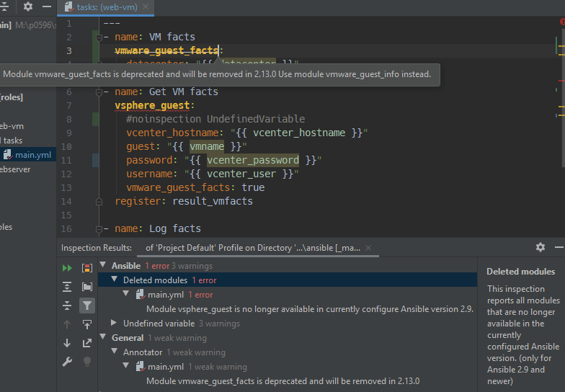The height and width of the screenshot is (392, 565).
Task: Collapse the Deleted modules node
Action: tap(115, 280)
